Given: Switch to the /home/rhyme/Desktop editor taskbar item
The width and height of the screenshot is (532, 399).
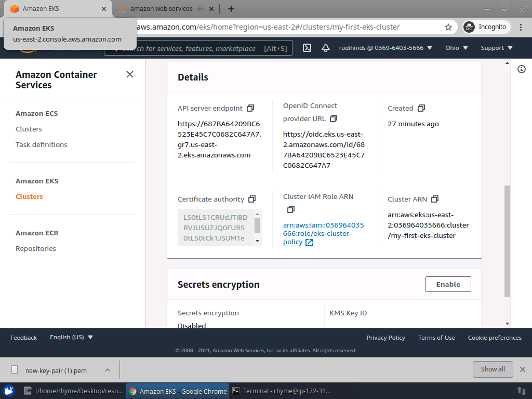Looking at the screenshot, I should 74,391.
